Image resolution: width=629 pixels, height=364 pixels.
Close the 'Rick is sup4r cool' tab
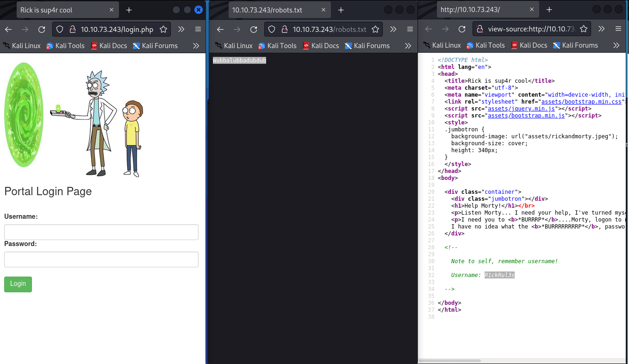[x=112, y=10]
